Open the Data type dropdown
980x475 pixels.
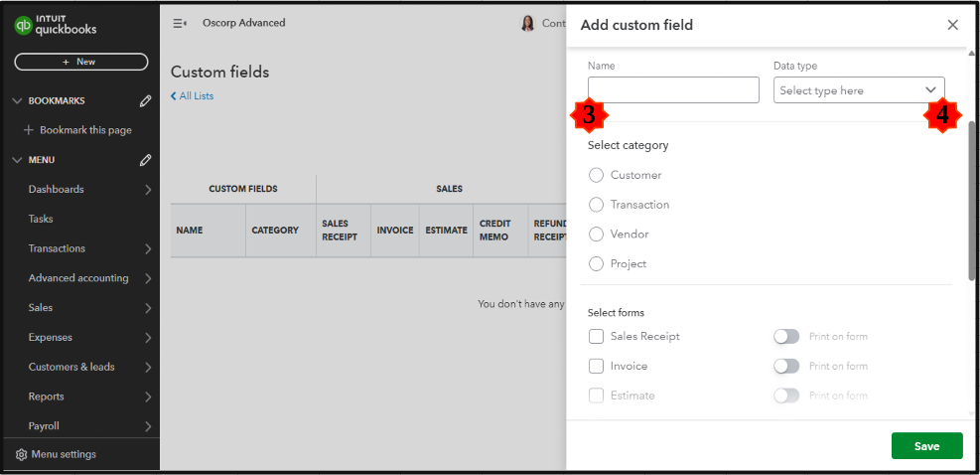click(x=859, y=90)
